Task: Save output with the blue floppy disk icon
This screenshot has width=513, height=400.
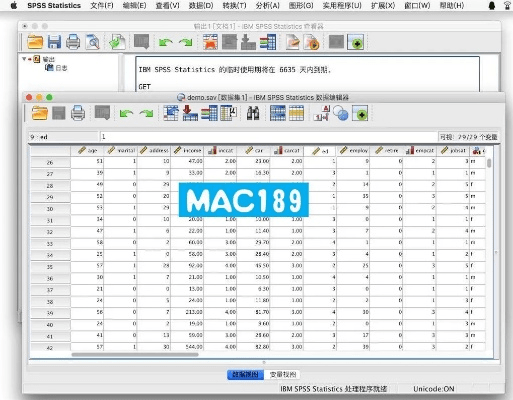Action: pos(54,42)
